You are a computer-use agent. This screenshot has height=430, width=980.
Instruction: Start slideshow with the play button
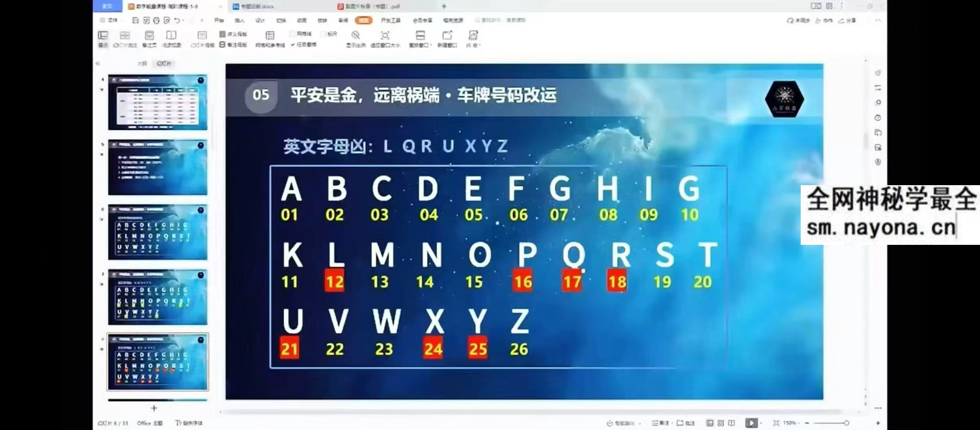pos(751,423)
